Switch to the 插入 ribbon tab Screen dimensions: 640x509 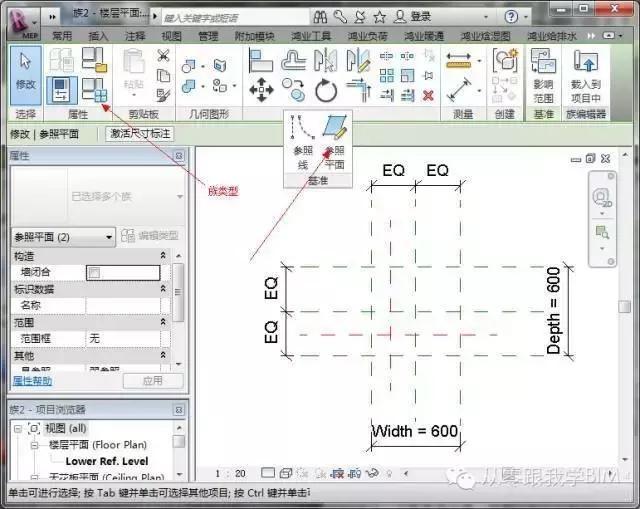coord(99,35)
